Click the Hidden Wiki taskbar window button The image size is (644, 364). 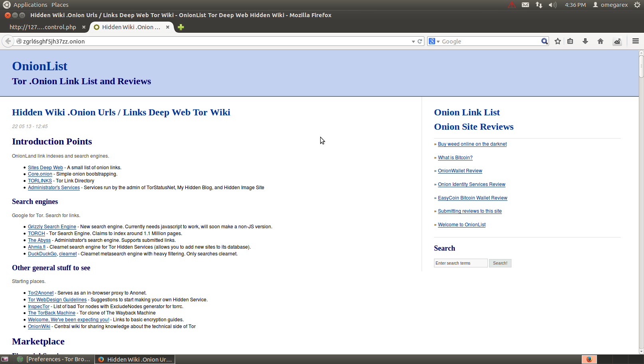click(135, 359)
